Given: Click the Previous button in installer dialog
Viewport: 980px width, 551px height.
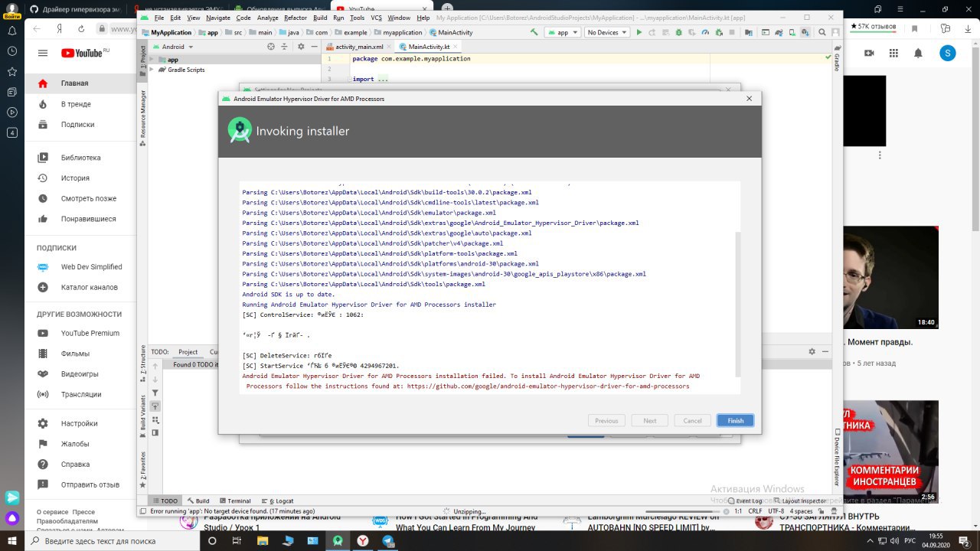Looking at the screenshot, I should (x=606, y=420).
